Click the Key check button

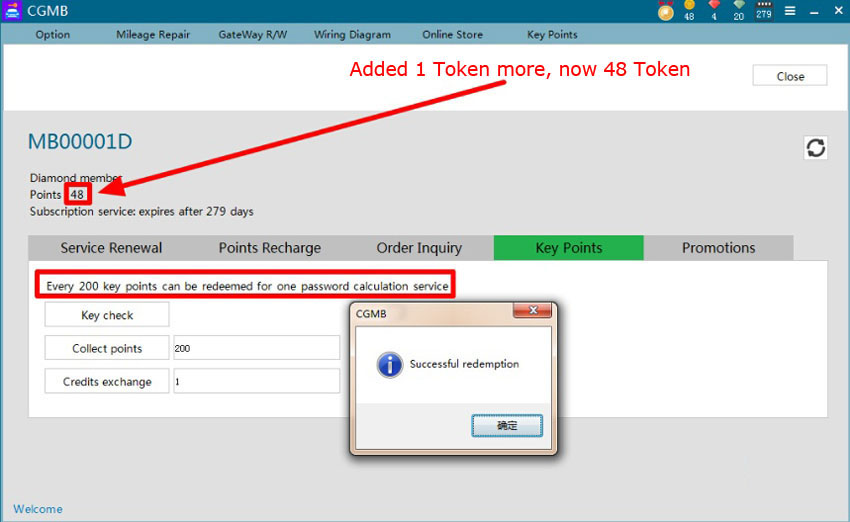pyautogui.click(x=107, y=315)
